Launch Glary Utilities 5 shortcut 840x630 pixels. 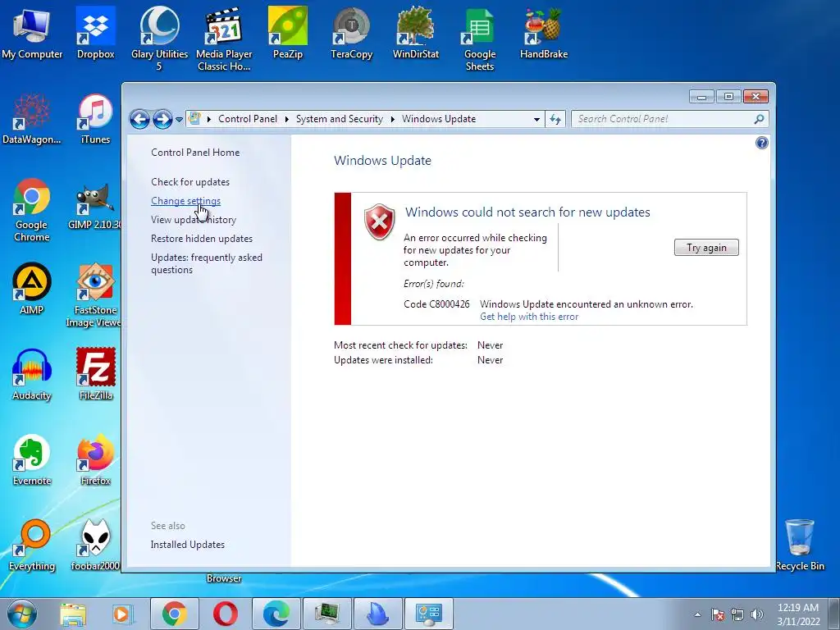(159, 38)
